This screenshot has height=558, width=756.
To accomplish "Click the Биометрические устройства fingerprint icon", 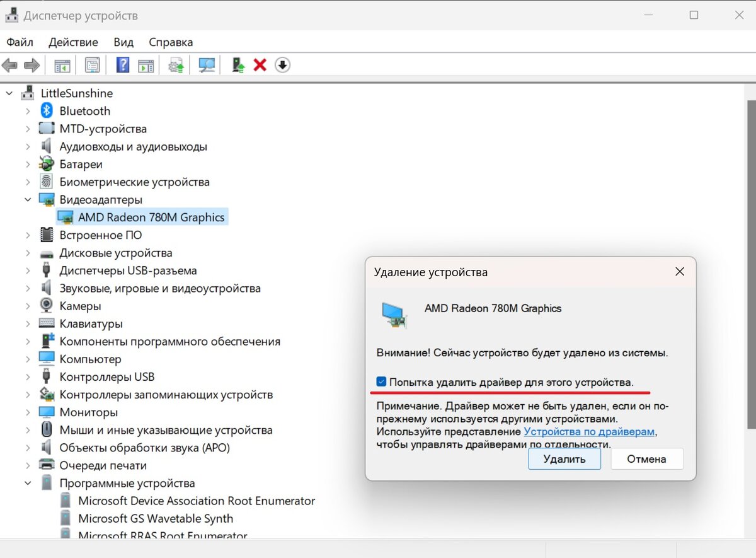I will click(47, 182).
